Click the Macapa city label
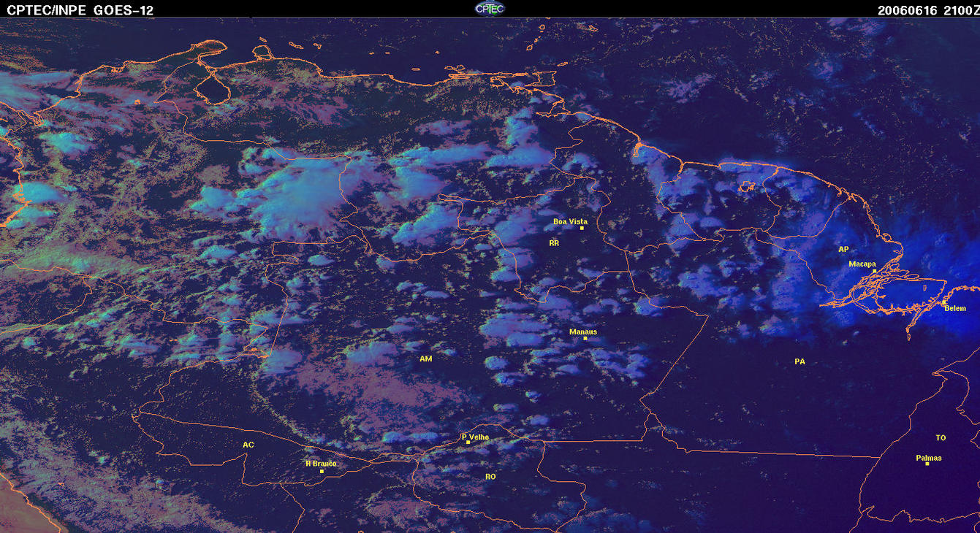Screen dimensions: 980x533 (x=862, y=264)
